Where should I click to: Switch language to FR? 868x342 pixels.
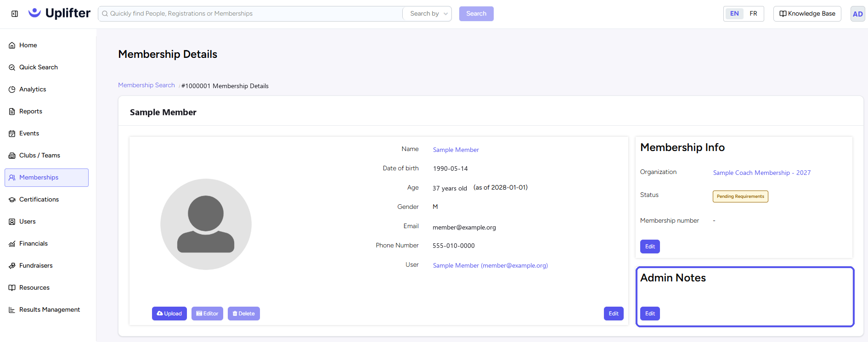click(x=753, y=14)
